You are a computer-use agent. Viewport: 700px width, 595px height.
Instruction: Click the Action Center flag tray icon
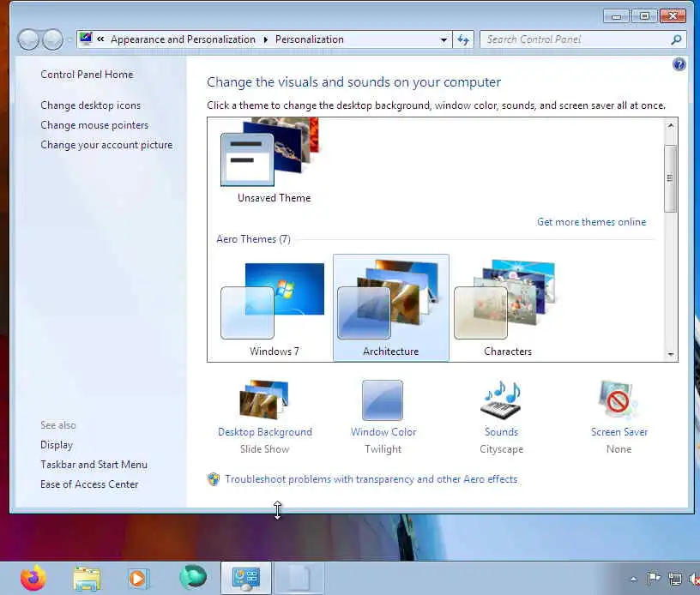click(654, 579)
